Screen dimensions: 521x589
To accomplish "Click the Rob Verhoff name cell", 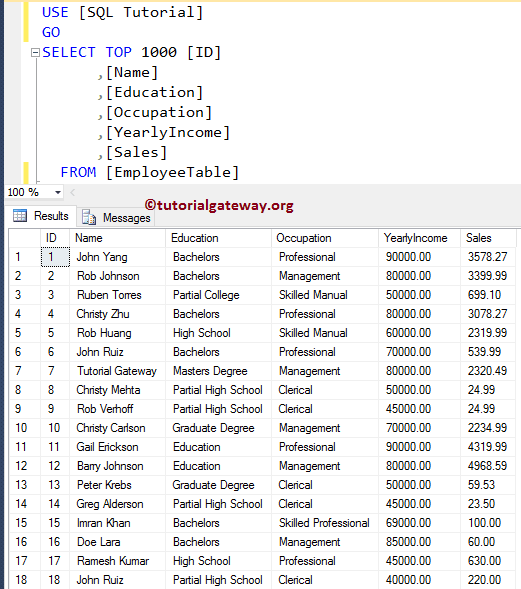I will 117,409.
